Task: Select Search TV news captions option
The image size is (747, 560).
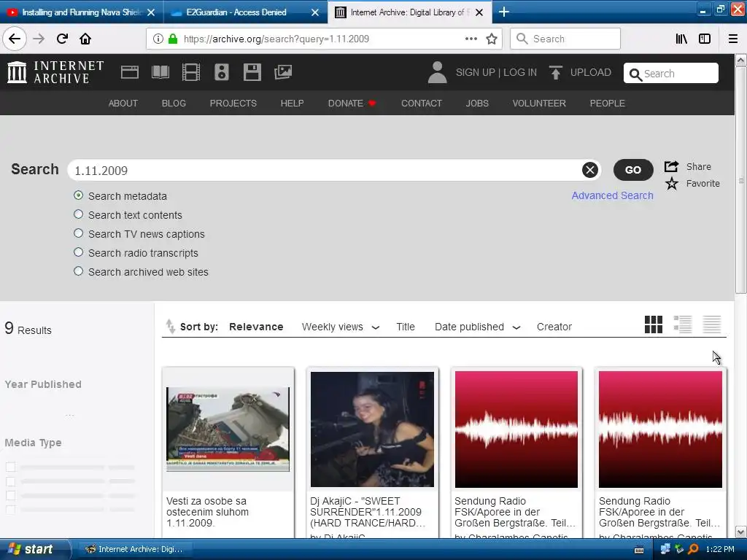Action: [x=79, y=233]
